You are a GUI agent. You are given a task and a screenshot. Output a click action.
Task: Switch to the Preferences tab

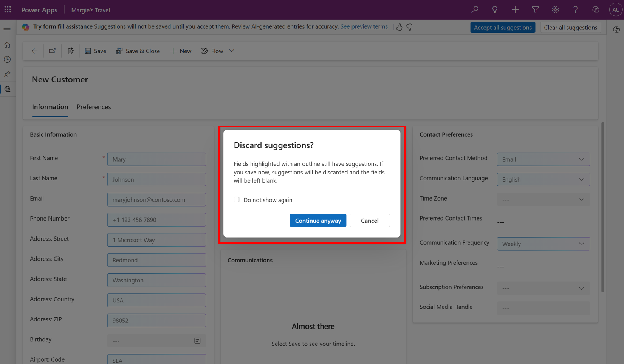pos(93,107)
